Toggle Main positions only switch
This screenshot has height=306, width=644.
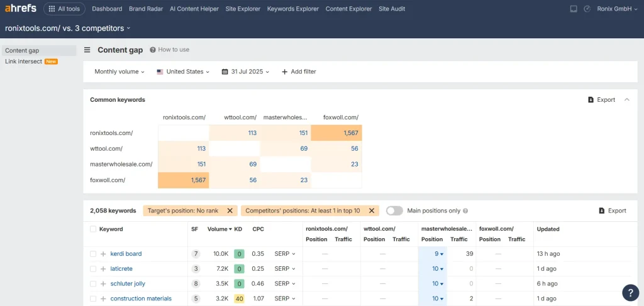(x=394, y=211)
